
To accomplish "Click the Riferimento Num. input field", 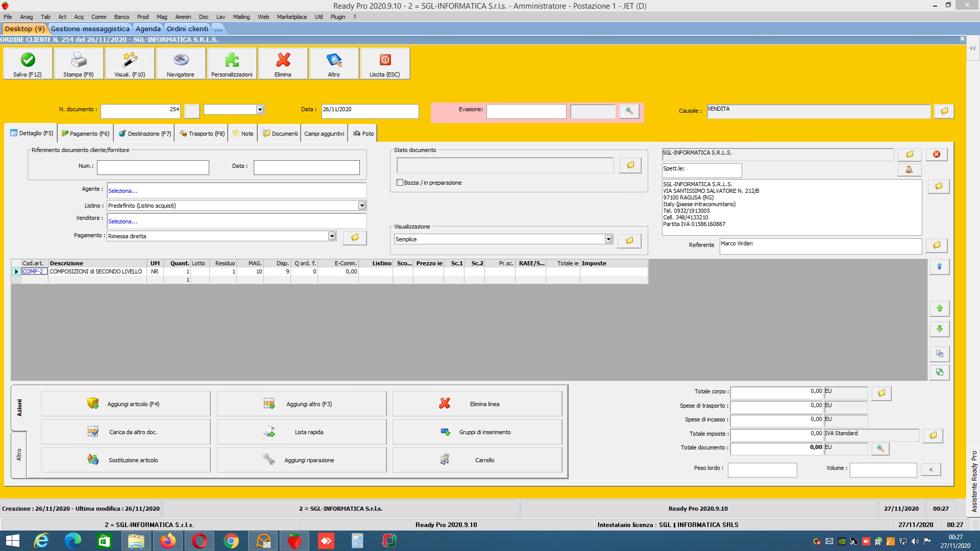I will click(153, 167).
